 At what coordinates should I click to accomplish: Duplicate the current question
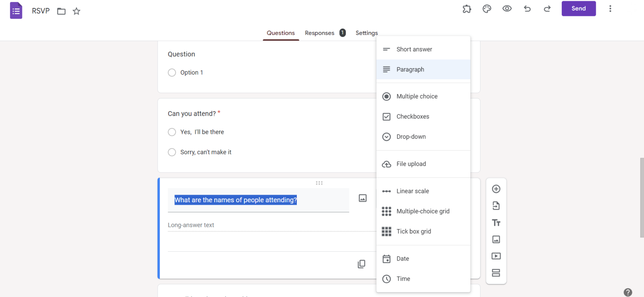(361, 264)
